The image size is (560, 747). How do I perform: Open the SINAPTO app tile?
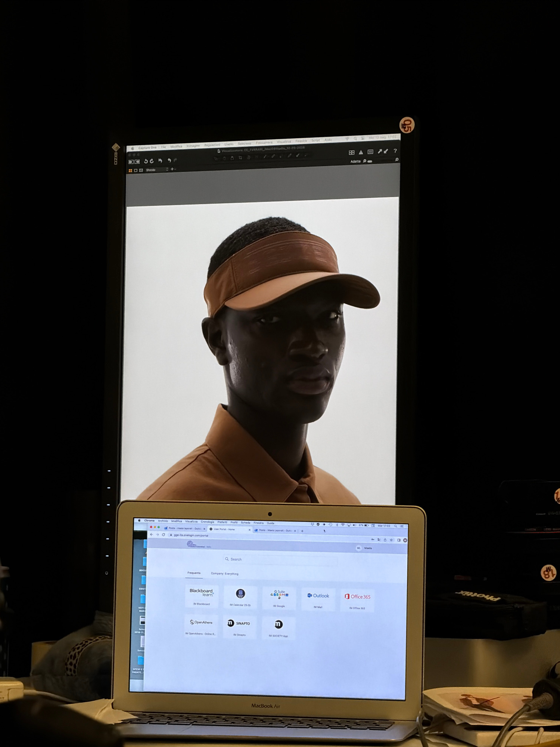[x=239, y=626]
